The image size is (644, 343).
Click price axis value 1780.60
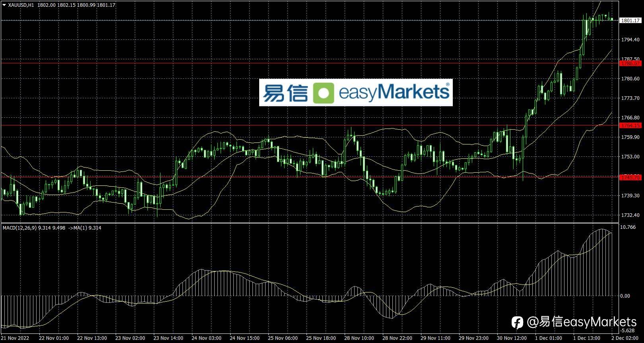pyautogui.click(x=630, y=79)
